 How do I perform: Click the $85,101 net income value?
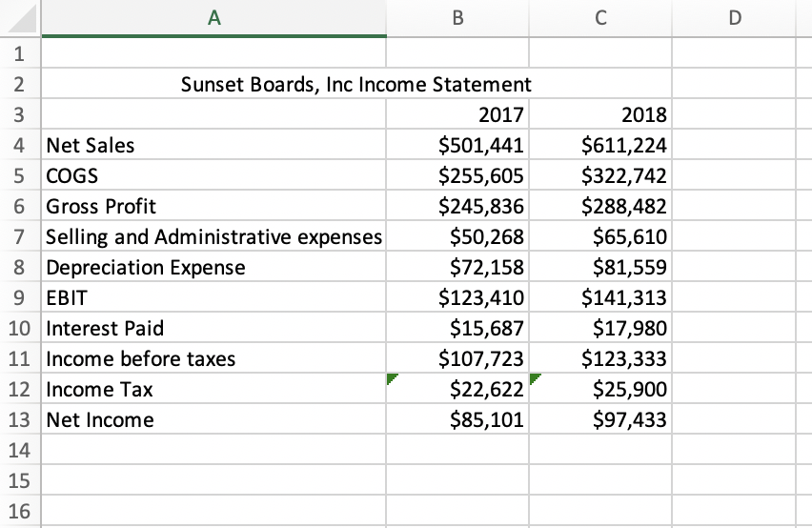tap(457, 419)
